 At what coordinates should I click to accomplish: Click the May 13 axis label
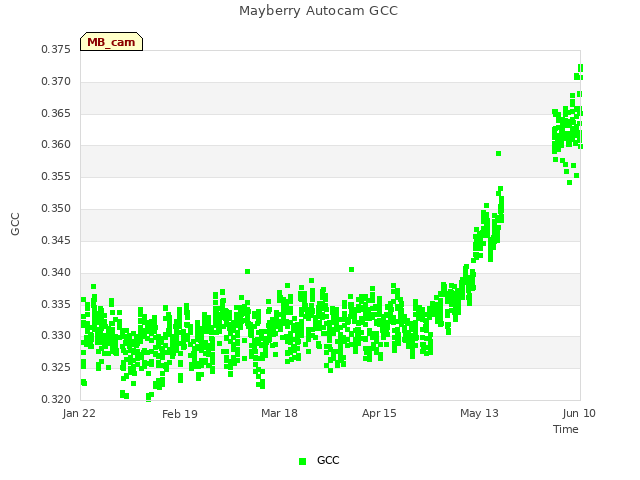(x=479, y=413)
